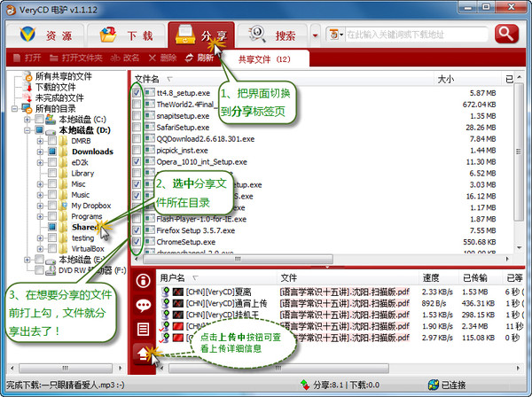This screenshot has width=532, height=397.
Task: Click user icon for [CHN][VeryCD]夏离
Action: (x=166, y=292)
